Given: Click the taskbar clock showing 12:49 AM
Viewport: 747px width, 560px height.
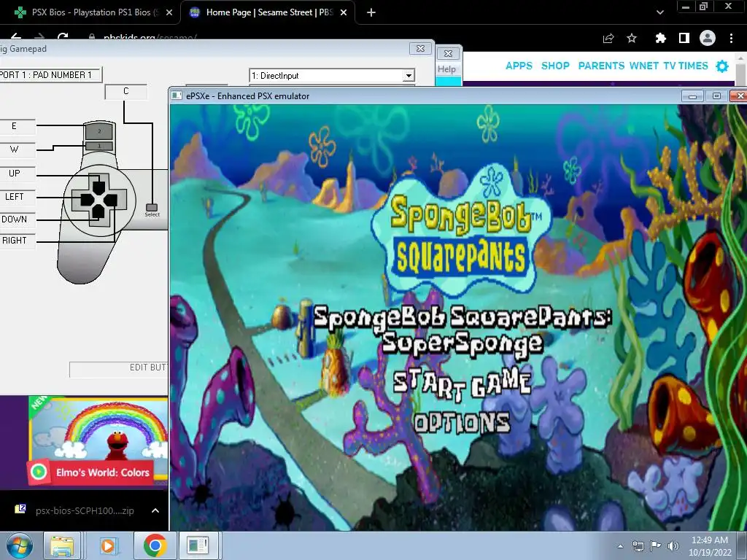Looking at the screenshot, I should pyautogui.click(x=710, y=546).
